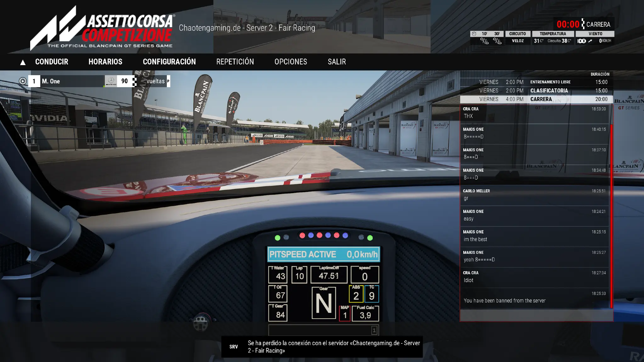Click the TC setting value on dashboard

pyautogui.click(x=372, y=294)
